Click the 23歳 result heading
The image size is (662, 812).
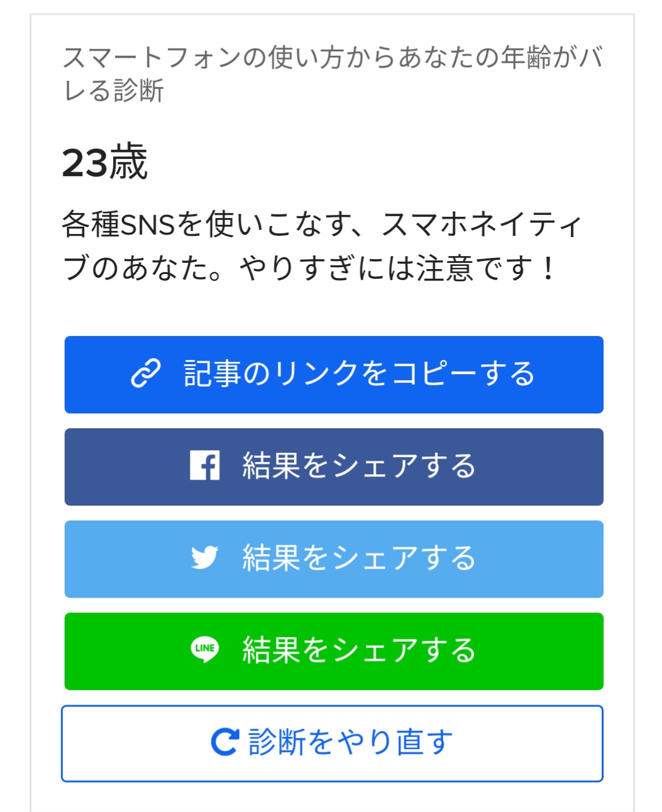(x=105, y=163)
